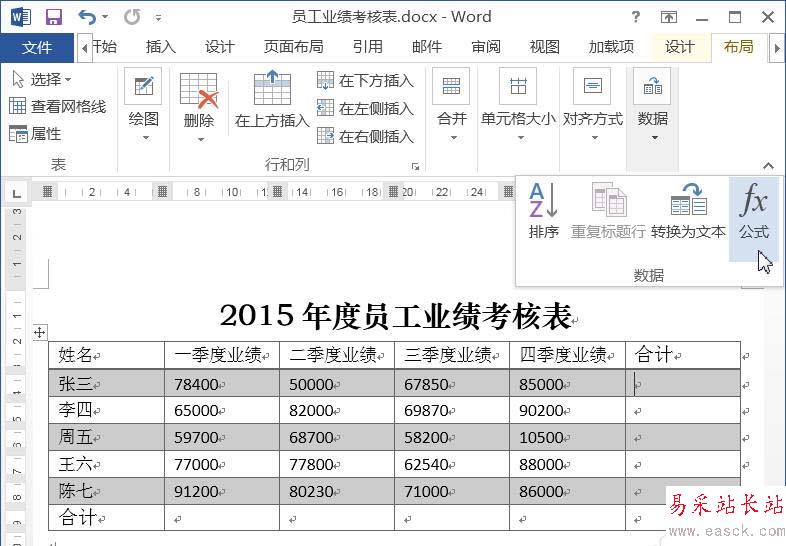Click the cell containing 82000
The height and width of the screenshot is (546, 786).
[x=337, y=411]
